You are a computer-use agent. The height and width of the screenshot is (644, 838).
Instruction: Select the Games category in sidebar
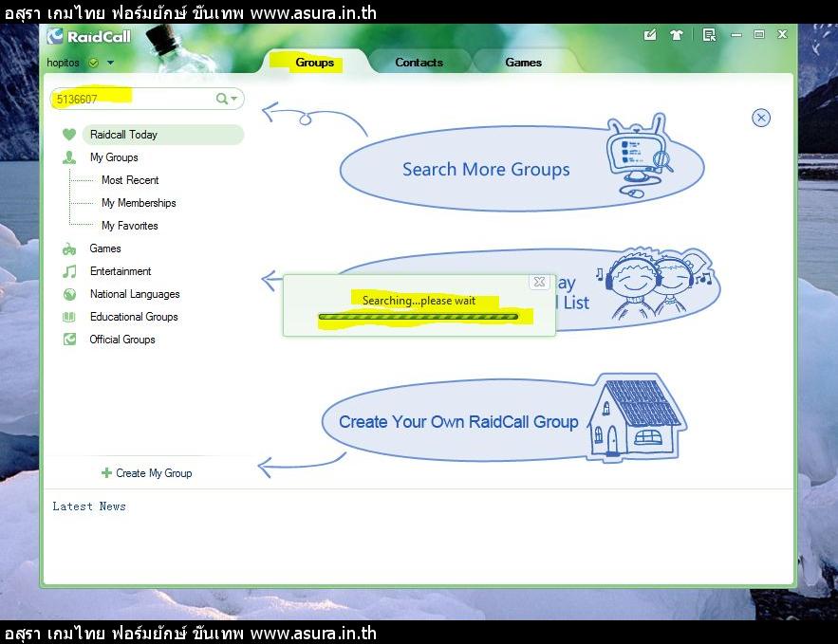[105, 248]
